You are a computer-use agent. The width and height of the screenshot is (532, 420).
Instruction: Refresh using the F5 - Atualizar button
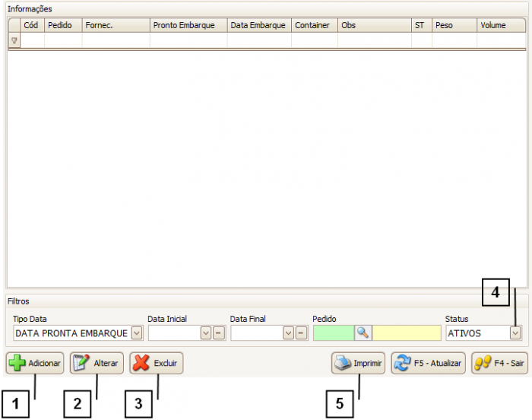[427, 364]
